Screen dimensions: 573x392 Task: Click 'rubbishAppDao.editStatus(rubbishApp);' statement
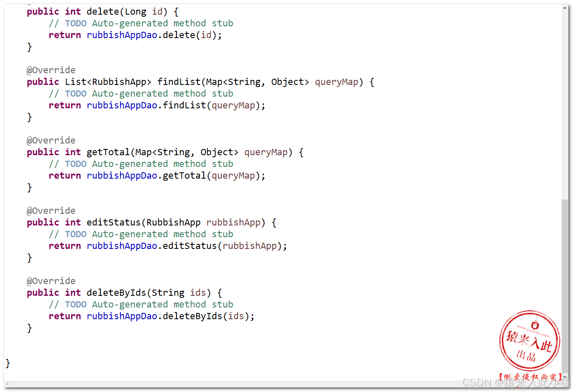(x=187, y=246)
